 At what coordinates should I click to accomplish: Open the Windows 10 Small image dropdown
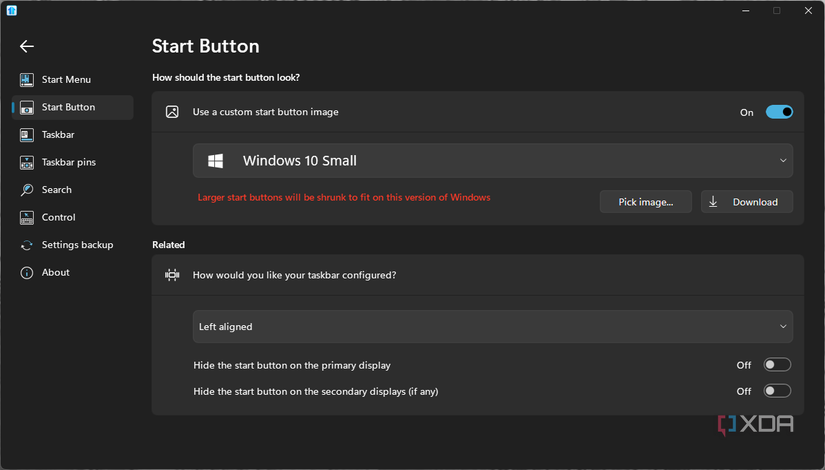[493, 161]
